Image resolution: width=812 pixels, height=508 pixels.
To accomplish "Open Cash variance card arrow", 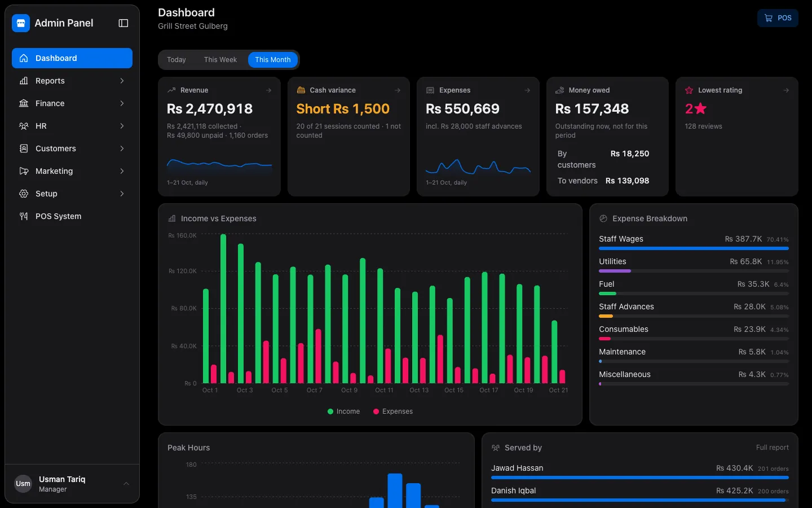I will click(398, 90).
